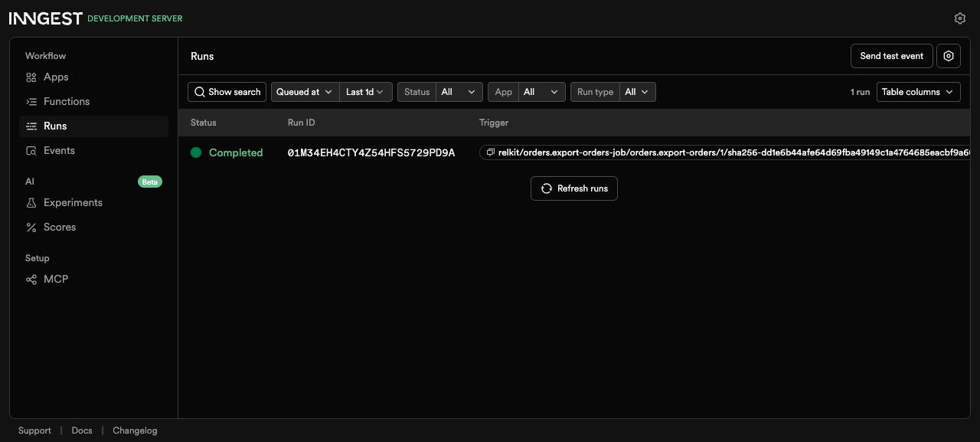Click the Scores percent icon
Viewport: 980px width, 442px height.
pyautogui.click(x=31, y=228)
